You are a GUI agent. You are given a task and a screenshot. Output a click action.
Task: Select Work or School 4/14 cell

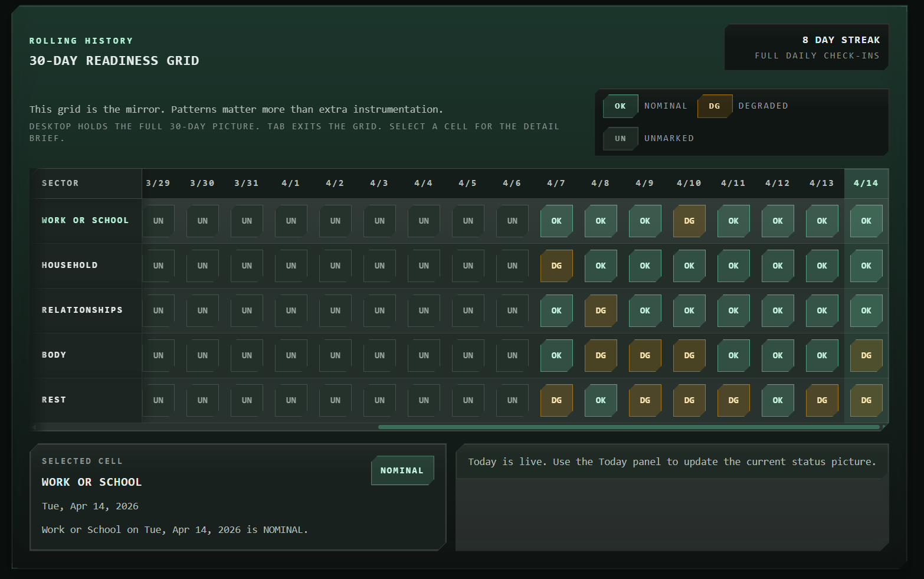point(866,221)
